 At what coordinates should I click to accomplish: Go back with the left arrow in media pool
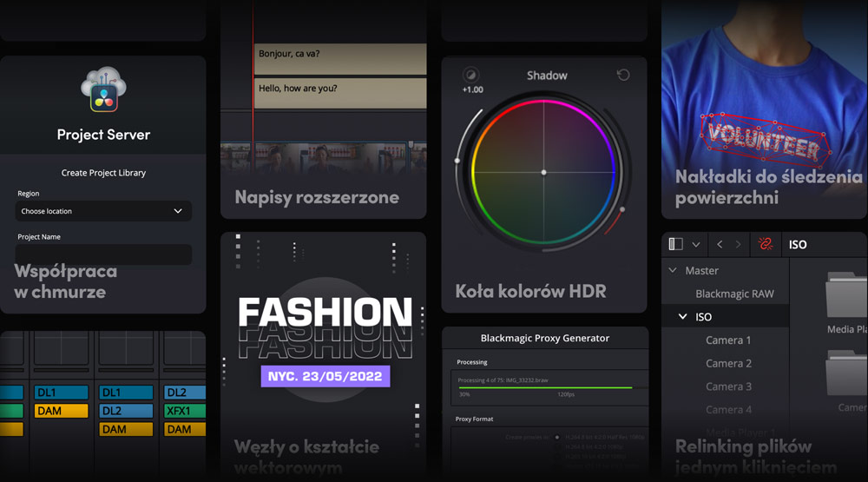(x=720, y=244)
